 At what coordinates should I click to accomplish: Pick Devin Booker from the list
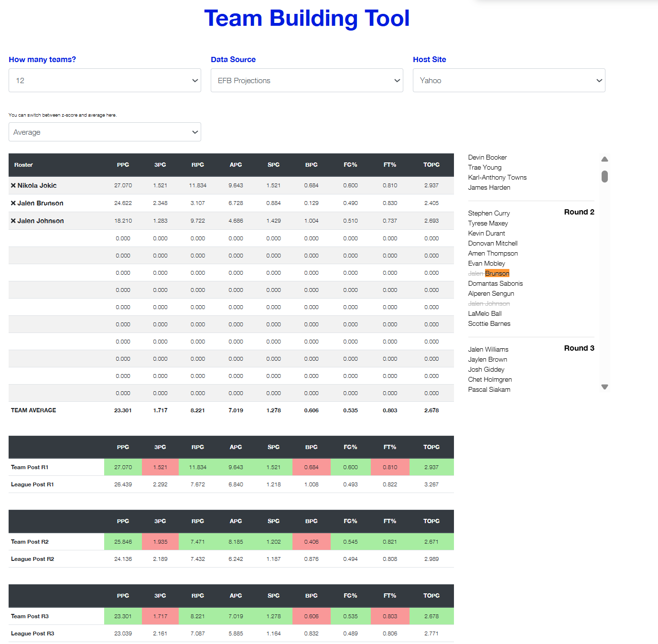[x=487, y=157]
